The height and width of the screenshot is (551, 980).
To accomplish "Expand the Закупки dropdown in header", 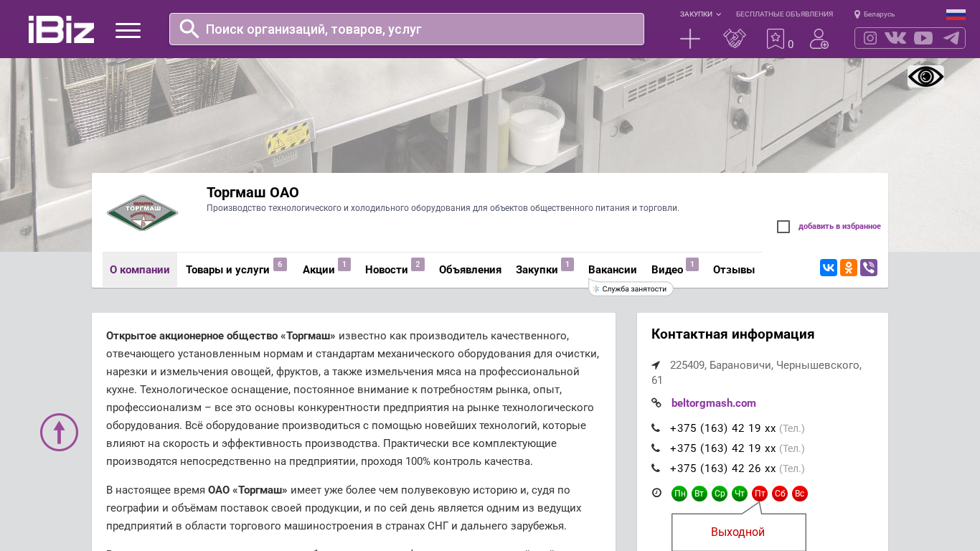I will tap(700, 14).
